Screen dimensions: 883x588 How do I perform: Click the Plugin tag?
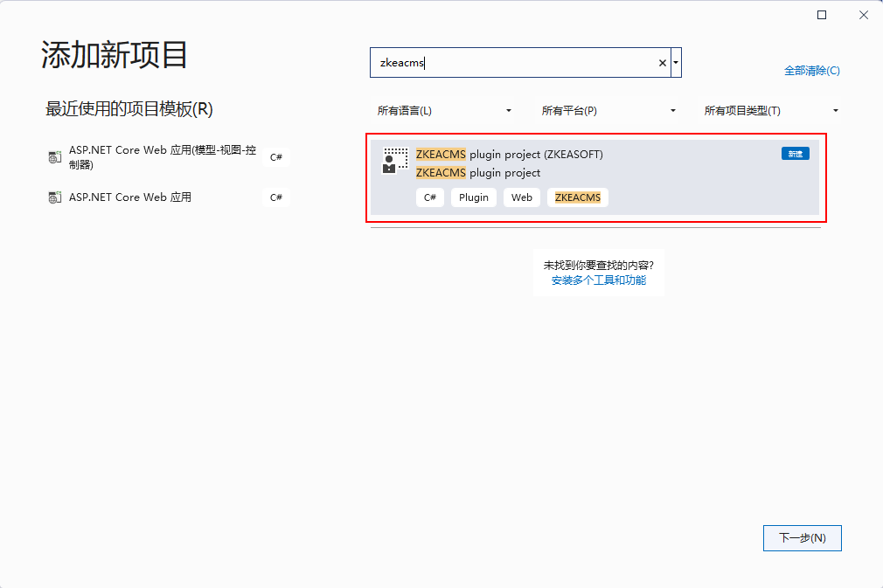coord(474,197)
